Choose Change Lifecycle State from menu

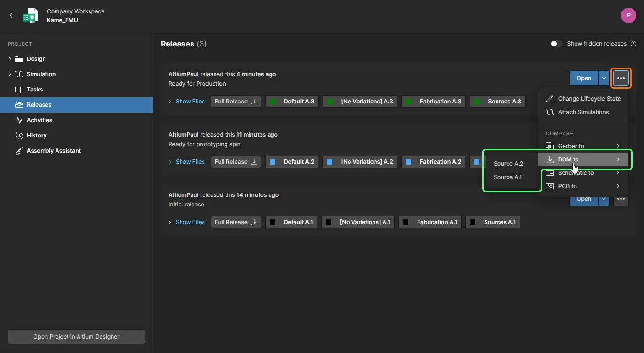coord(583,99)
